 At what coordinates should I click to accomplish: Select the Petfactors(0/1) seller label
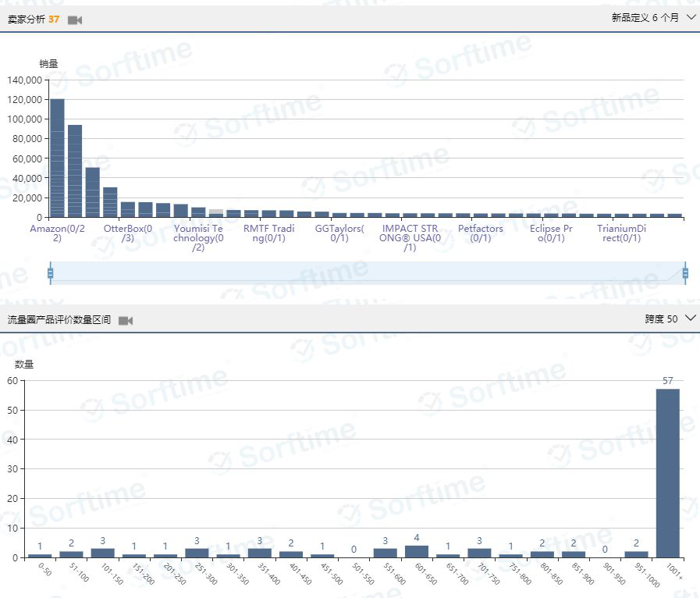pos(481,233)
